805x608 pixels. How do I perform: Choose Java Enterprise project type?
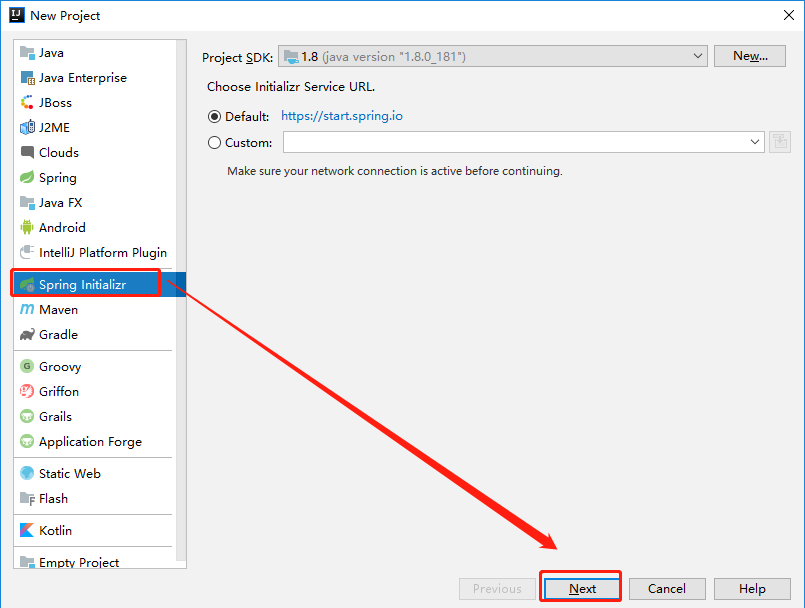click(93, 78)
